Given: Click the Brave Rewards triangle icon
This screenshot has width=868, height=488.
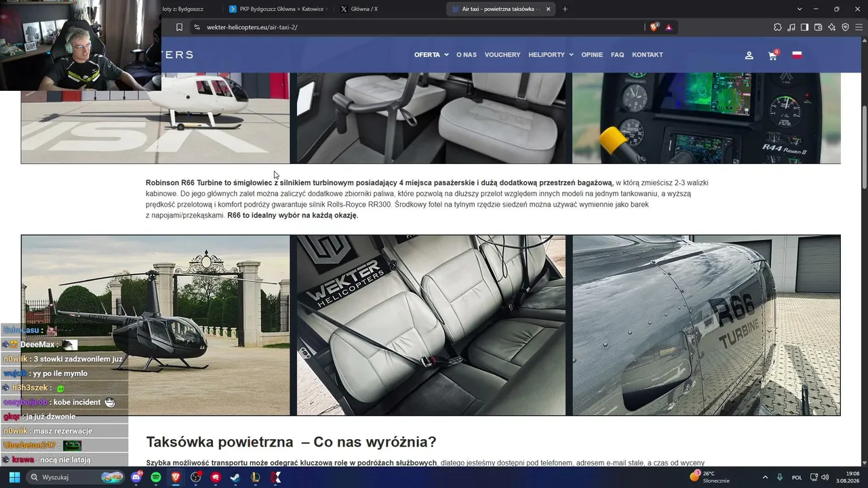Looking at the screenshot, I should [x=669, y=27].
